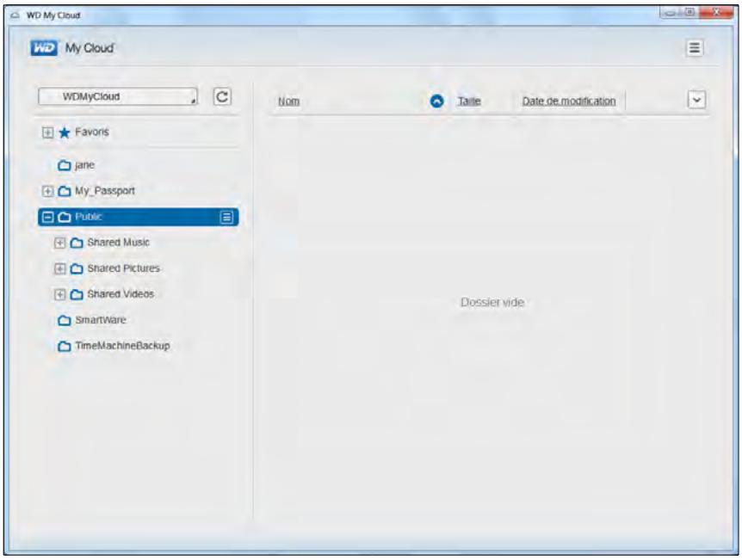The height and width of the screenshot is (560, 742).
Task: Expand the My_Passport folder
Action: [47, 191]
